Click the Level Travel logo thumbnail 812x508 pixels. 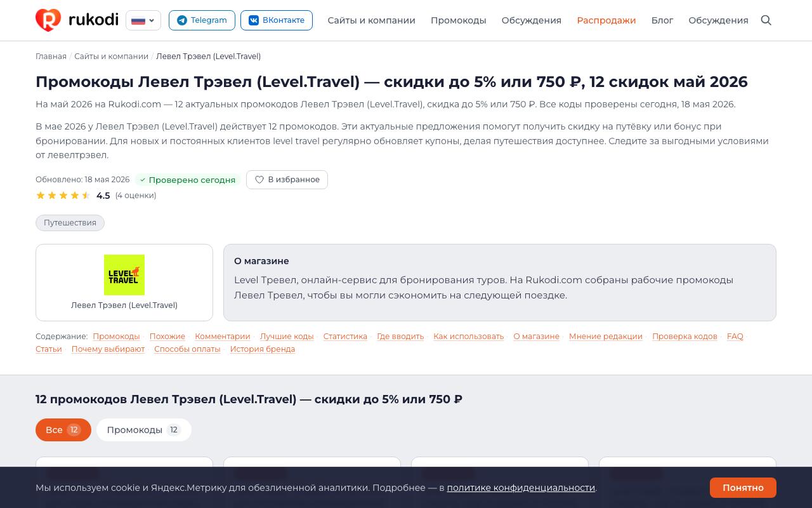point(124,275)
